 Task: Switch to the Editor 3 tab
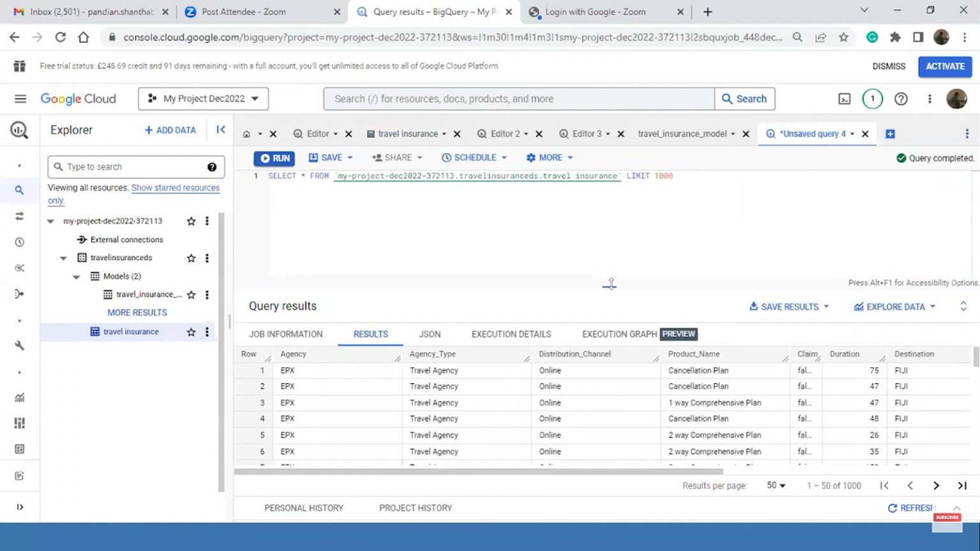coord(586,133)
